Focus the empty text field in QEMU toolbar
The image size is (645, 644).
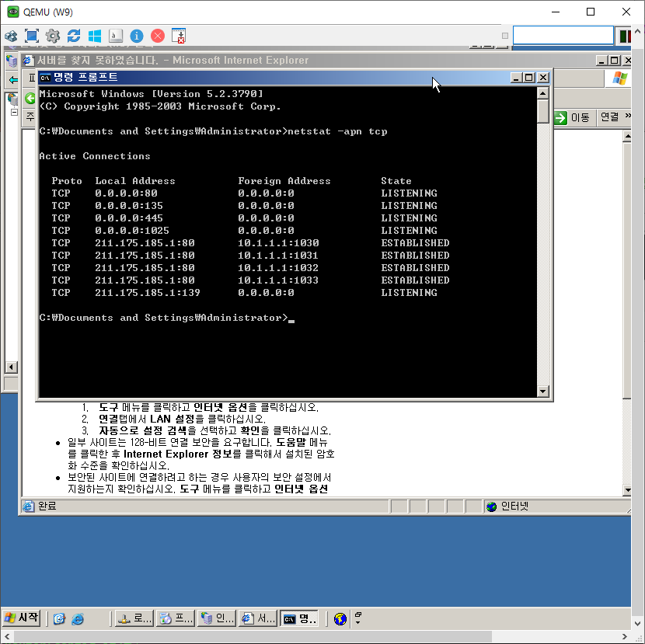(563, 36)
